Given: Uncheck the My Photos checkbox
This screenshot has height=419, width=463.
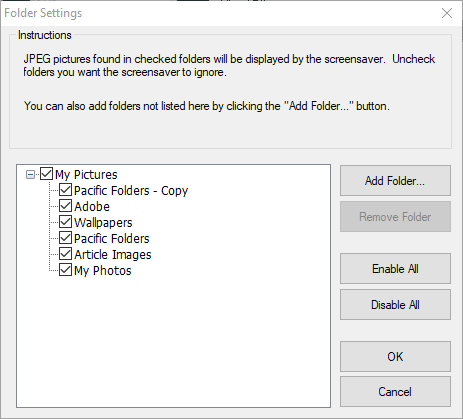Looking at the screenshot, I should point(65,270).
